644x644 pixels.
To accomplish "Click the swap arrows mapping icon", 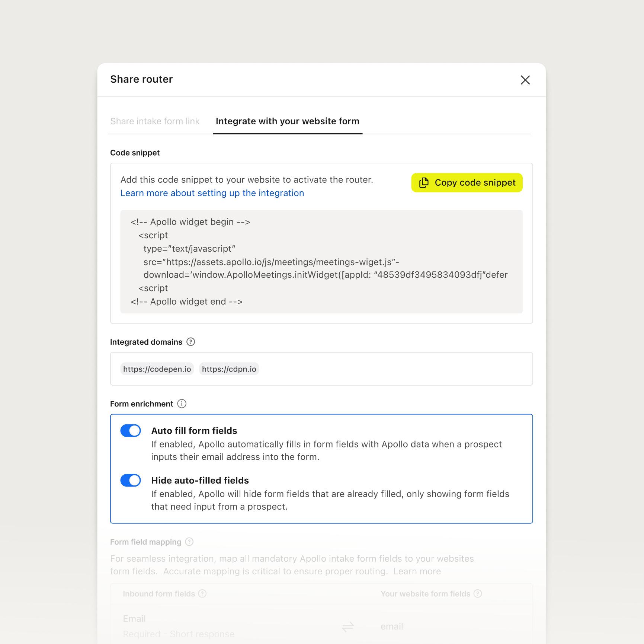I will click(x=347, y=627).
